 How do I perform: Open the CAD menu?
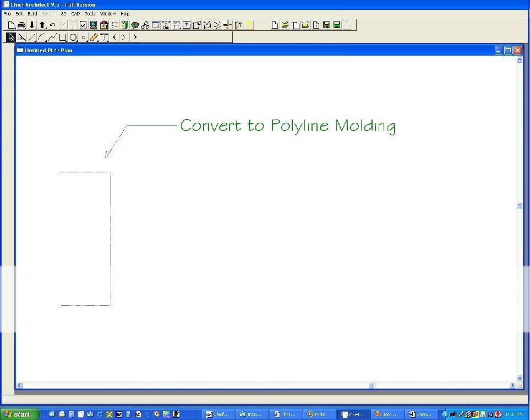tap(75, 13)
